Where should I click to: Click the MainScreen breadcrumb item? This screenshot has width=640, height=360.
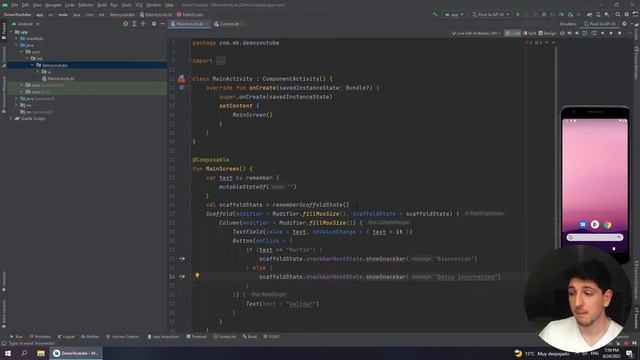click(x=191, y=14)
